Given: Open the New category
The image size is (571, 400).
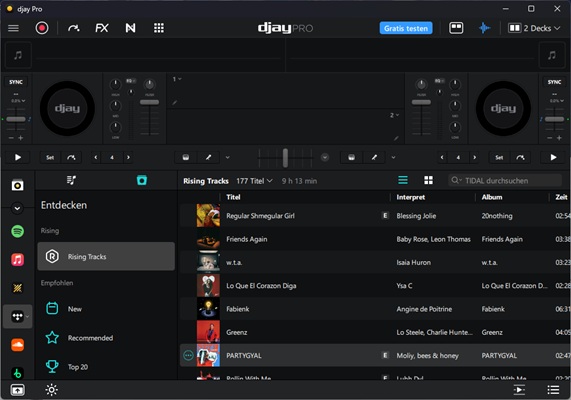Looking at the screenshot, I should (x=106, y=309).
